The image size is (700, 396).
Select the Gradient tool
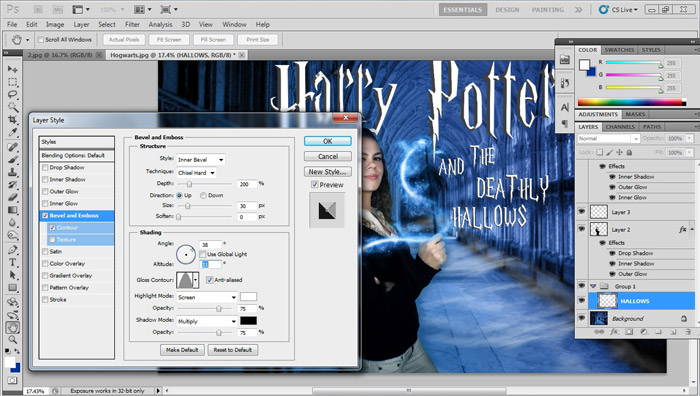point(12,210)
